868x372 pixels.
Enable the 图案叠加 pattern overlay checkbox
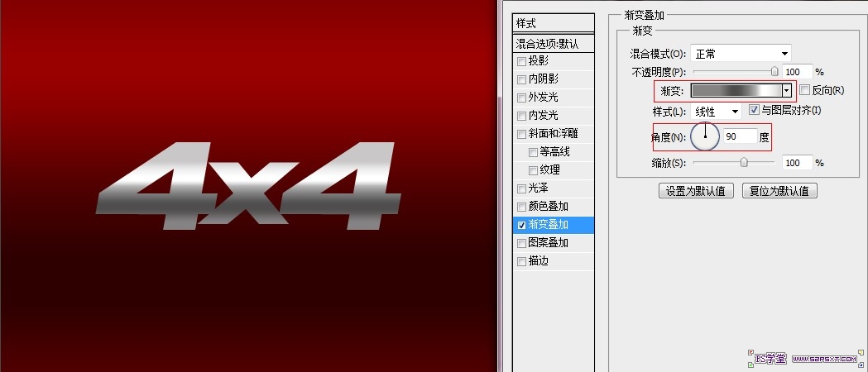point(521,243)
